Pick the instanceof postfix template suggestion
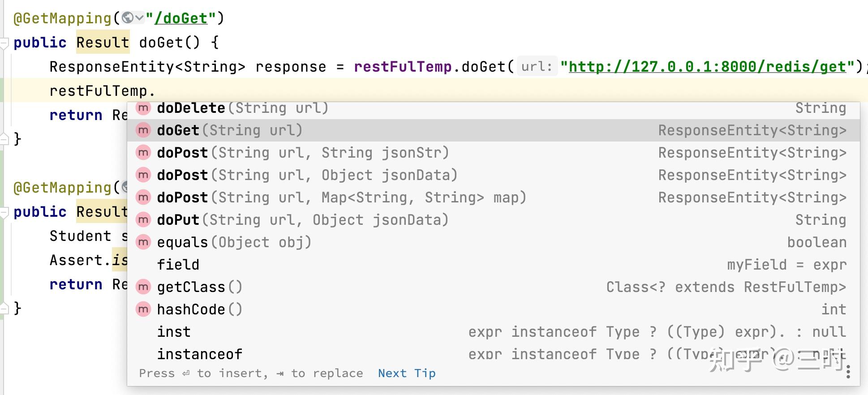The image size is (868, 395). (x=493, y=354)
